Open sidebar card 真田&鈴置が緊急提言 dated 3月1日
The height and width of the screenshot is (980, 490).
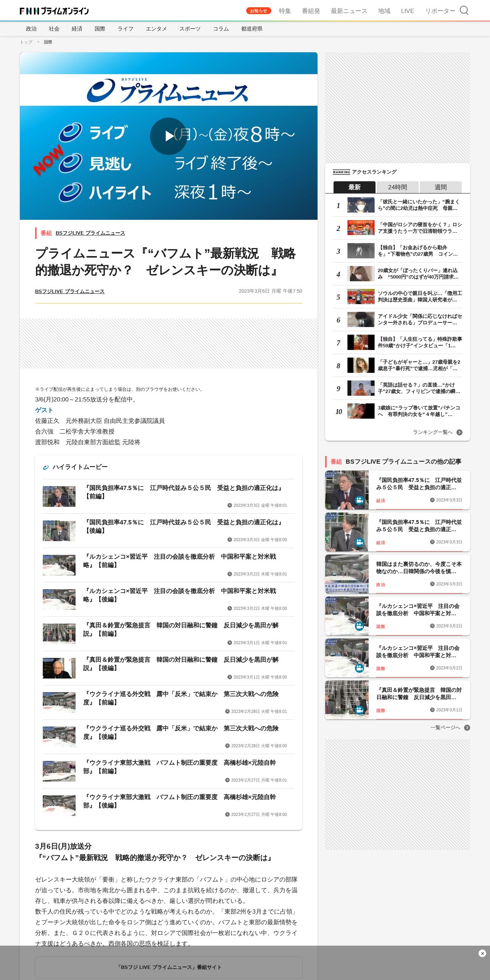(398, 700)
